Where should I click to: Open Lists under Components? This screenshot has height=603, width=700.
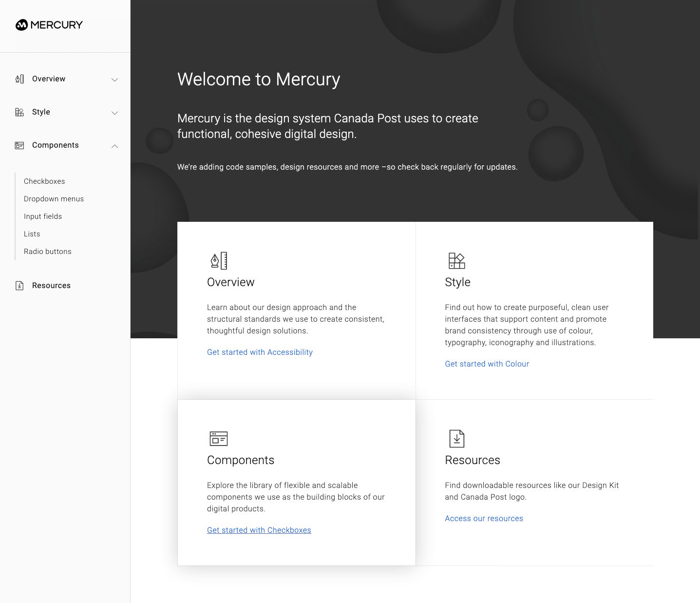point(32,234)
